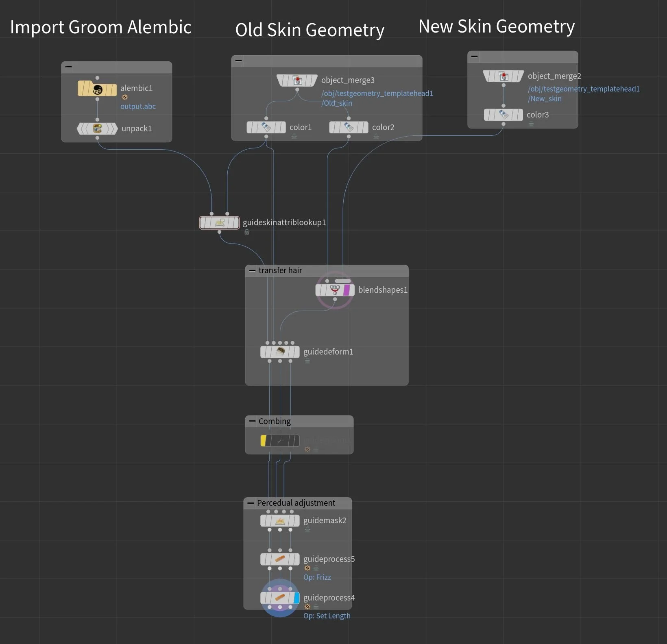Toggle the blue display flag on guideprocess4

pos(296,598)
